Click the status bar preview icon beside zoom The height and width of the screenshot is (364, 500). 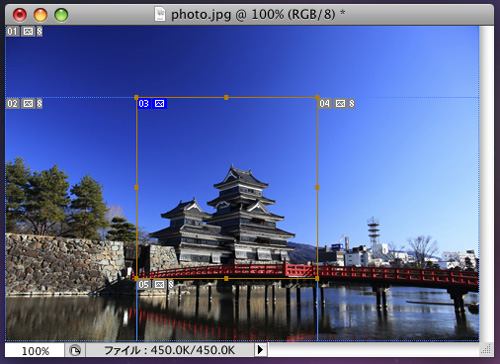(75, 350)
